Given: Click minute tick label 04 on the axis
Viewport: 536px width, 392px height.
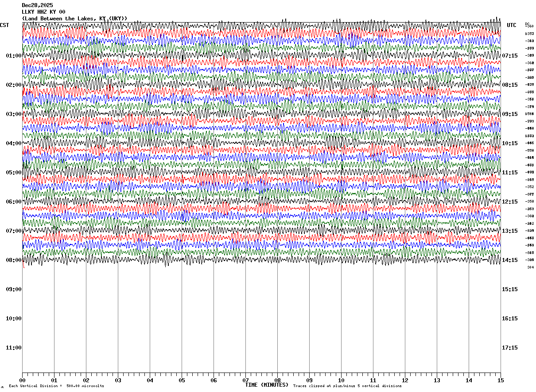Looking at the screenshot, I should [x=150, y=380].
